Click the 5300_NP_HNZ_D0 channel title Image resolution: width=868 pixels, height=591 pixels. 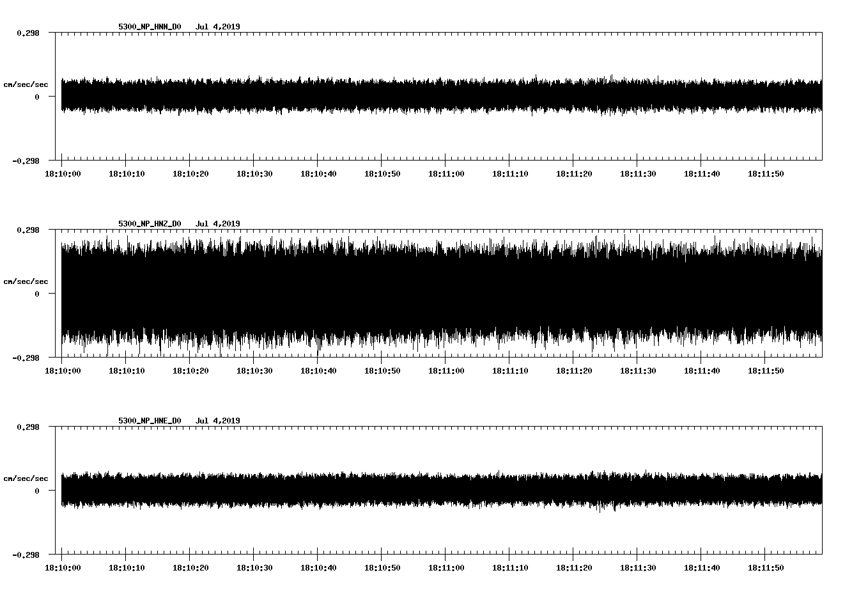(x=150, y=224)
